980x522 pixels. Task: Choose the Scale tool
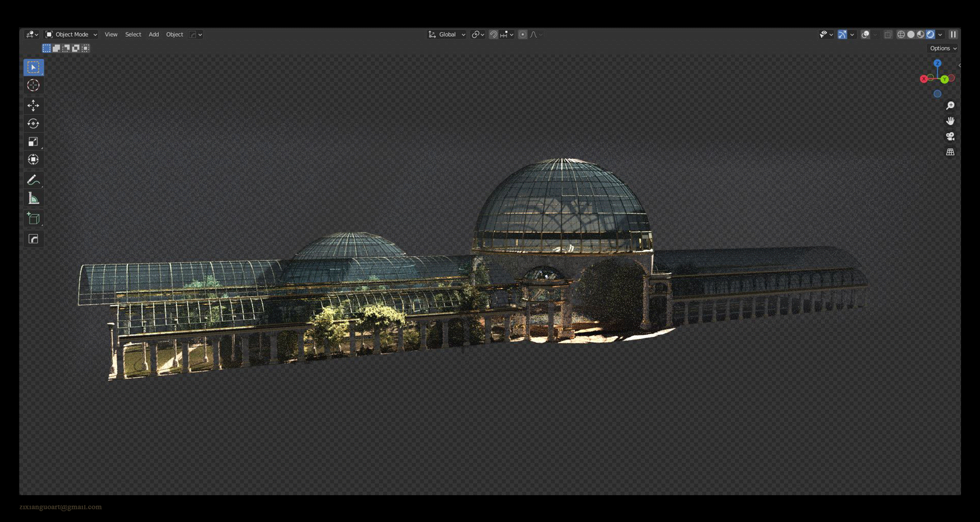click(33, 142)
